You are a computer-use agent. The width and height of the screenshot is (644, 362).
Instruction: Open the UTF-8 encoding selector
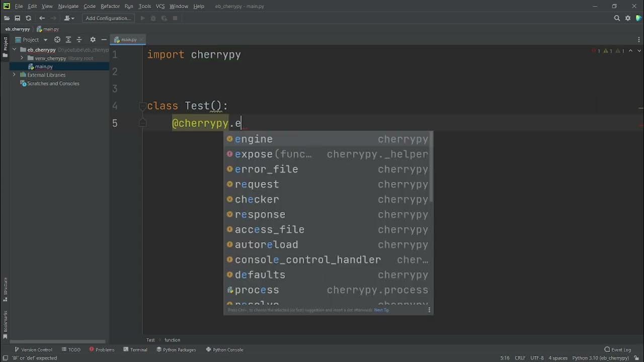pos(537,358)
